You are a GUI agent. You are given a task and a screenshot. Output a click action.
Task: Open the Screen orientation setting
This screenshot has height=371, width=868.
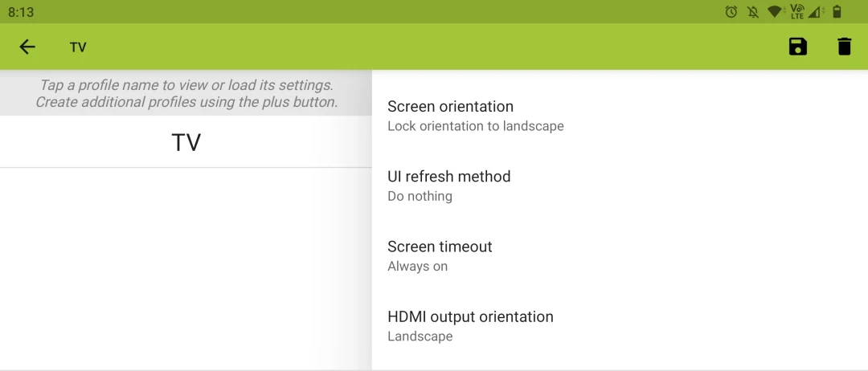(x=450, y=107)
